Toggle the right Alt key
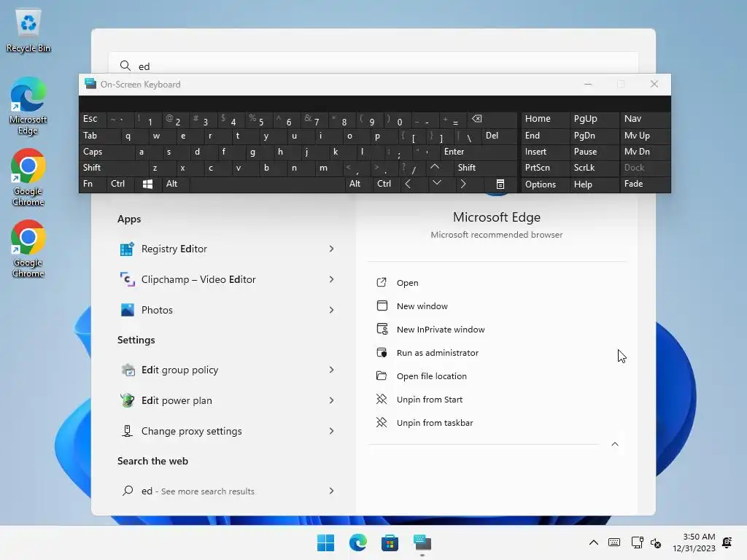Screen dimensions: 747x560 [x=358, y=184]
